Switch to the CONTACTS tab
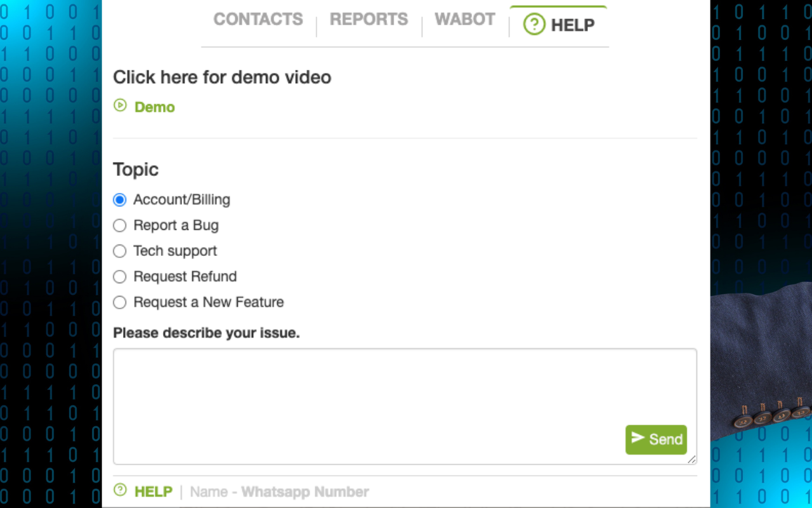 pos(258,20)
